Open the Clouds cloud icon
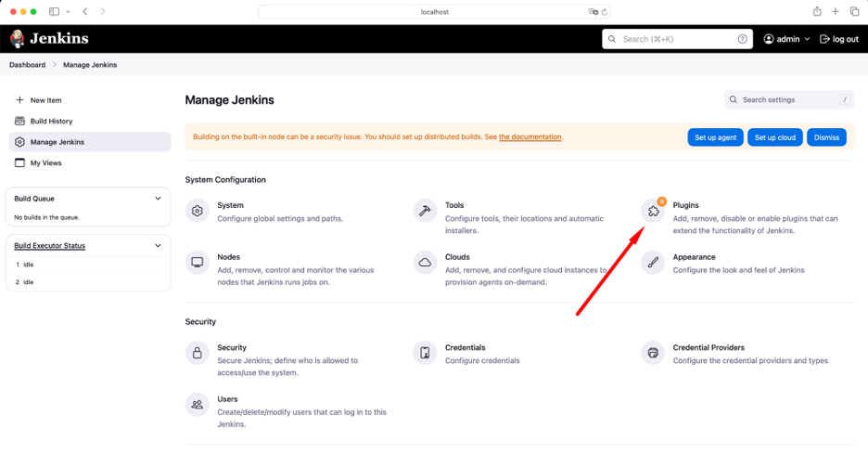 point(425,263)
